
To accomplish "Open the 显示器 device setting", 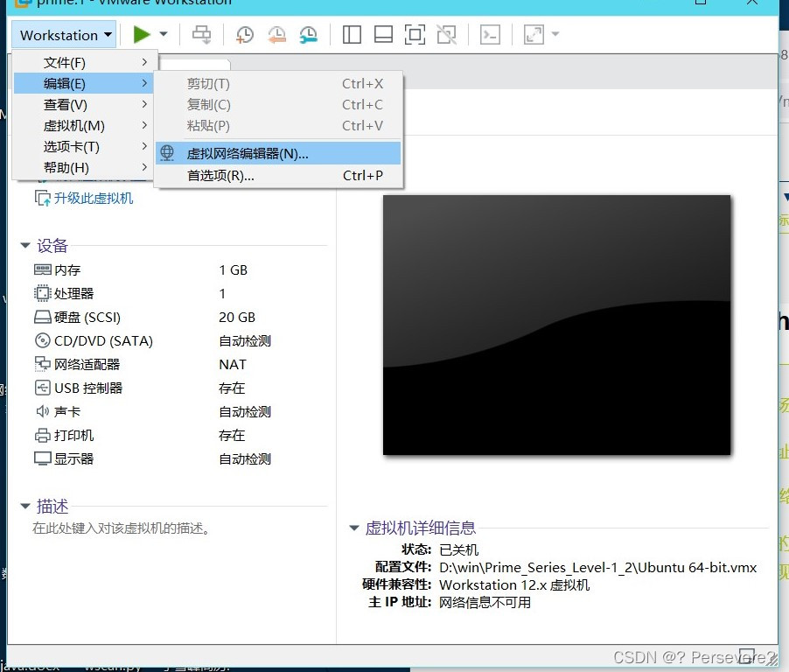I will pyautogui.click(x=74, y=458).
